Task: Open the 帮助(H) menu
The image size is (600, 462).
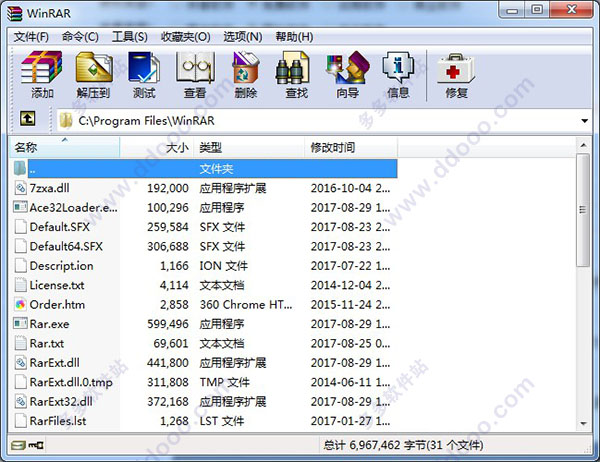Action: 294,37
